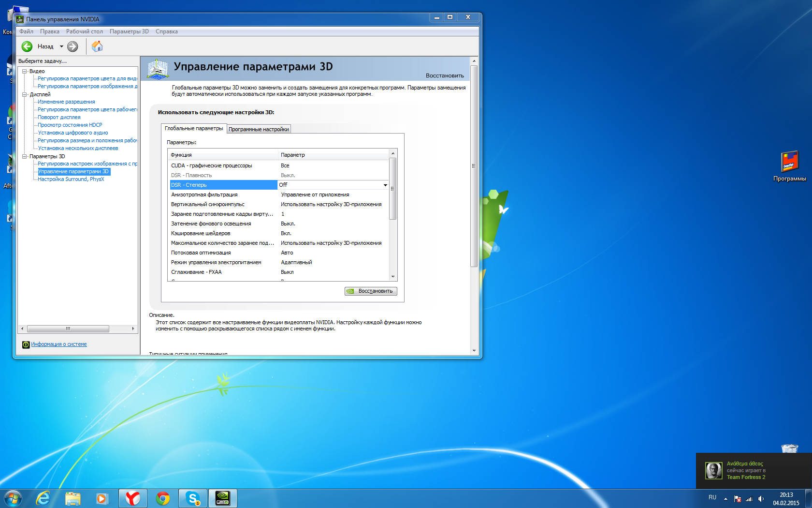The image size is (812, 508).
Task: Open Установка цифрового аудио tree item
Action: point(73,133)
